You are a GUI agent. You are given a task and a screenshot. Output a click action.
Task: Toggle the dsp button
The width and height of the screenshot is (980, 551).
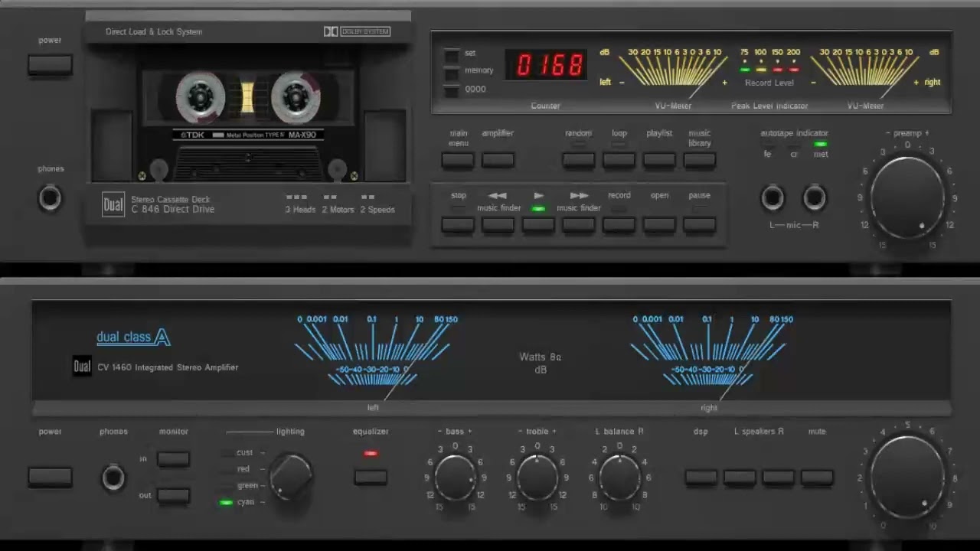tap(701, 478)
